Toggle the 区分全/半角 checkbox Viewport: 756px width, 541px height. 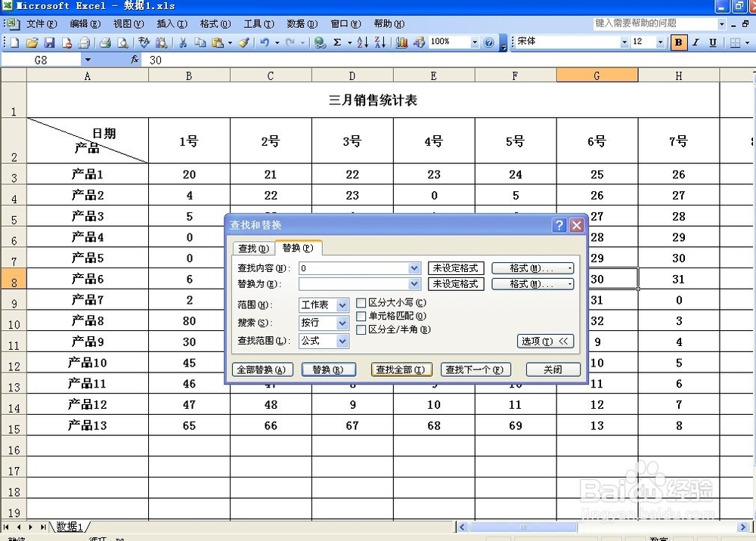tap(361, 329)
